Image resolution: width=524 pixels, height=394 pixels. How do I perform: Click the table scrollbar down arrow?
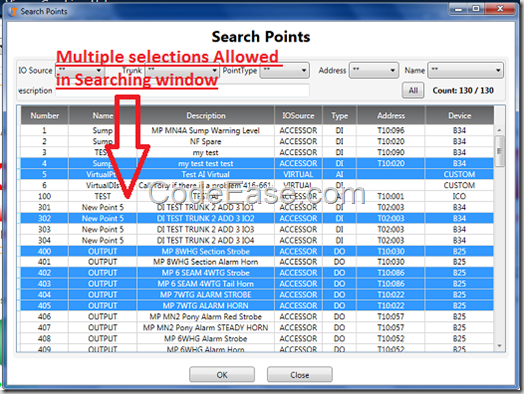point(499,346)
